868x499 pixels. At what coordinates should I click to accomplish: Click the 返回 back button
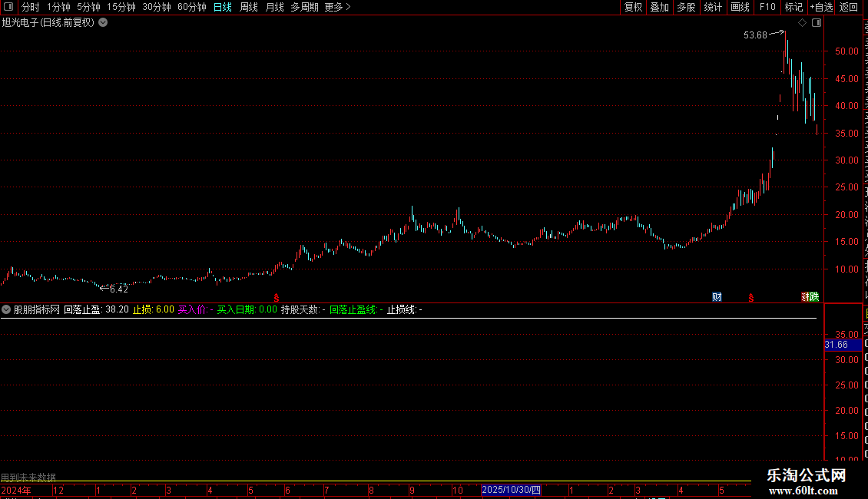point(849,7)
